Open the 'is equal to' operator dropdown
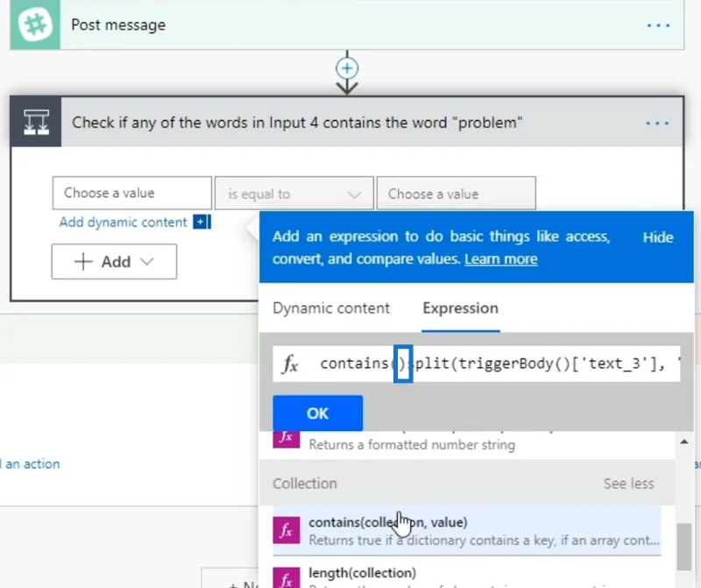This screenshot has height=588, width=701. (x=294, y=194)
